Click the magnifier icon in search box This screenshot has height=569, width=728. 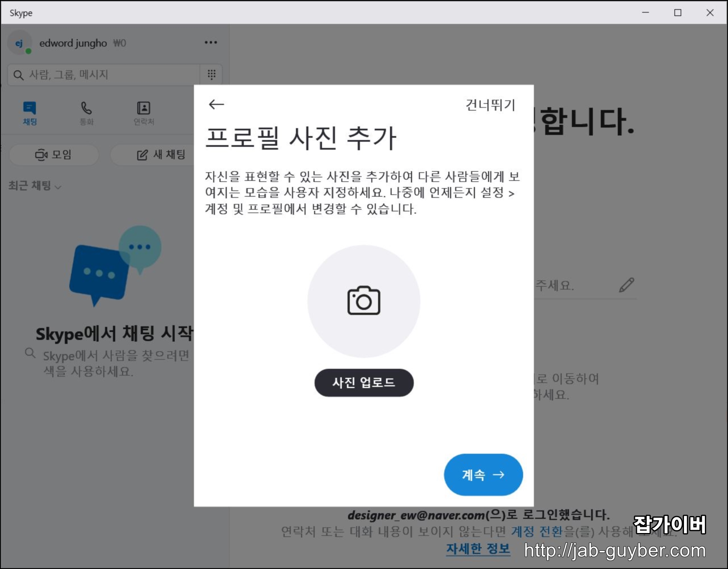(19, 75)
